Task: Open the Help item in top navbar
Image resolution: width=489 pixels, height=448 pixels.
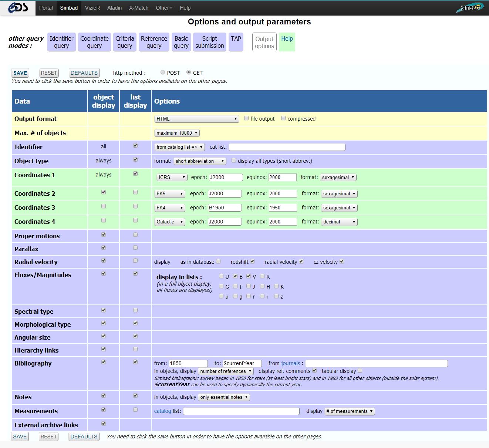Action: click(x=185, y=8)
